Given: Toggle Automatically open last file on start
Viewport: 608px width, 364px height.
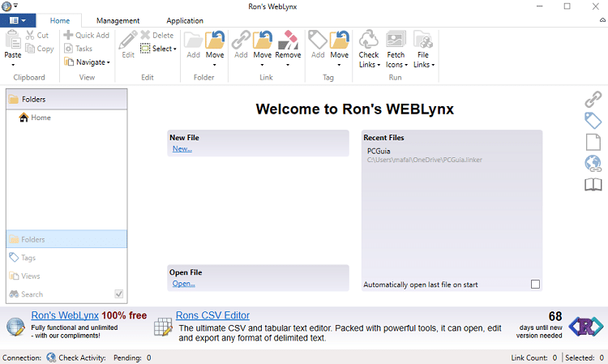Looking at the screenshot, I should point(535,284).
